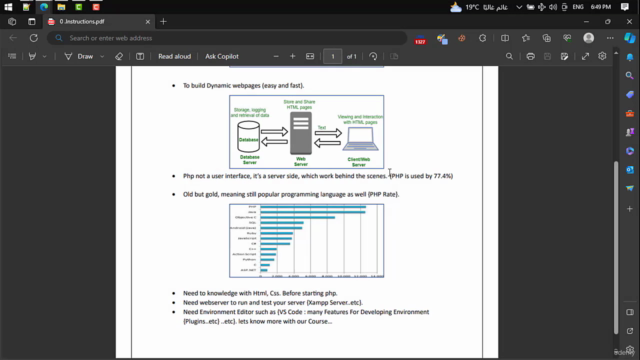Screen dimensions: 640x360
Task: Open File Explorer from the taskbar
Action: point(61,7)
